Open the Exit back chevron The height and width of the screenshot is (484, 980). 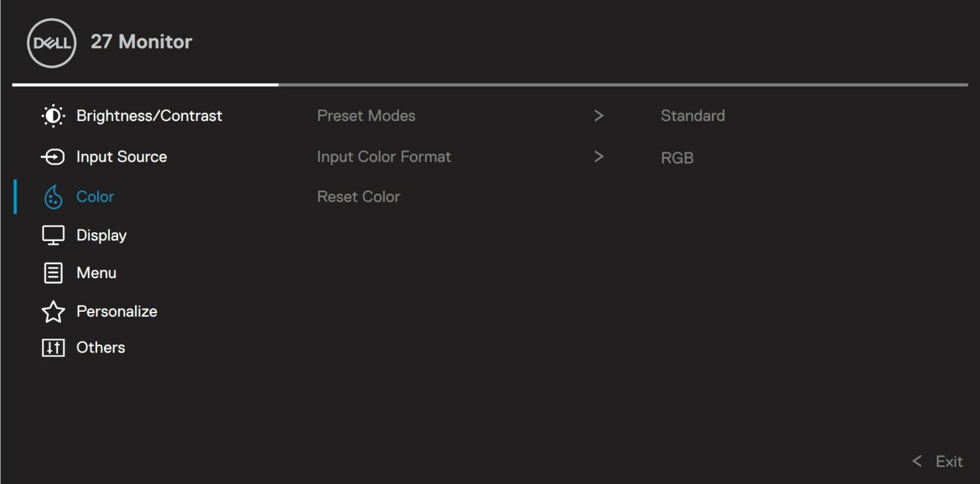point(917,461)
